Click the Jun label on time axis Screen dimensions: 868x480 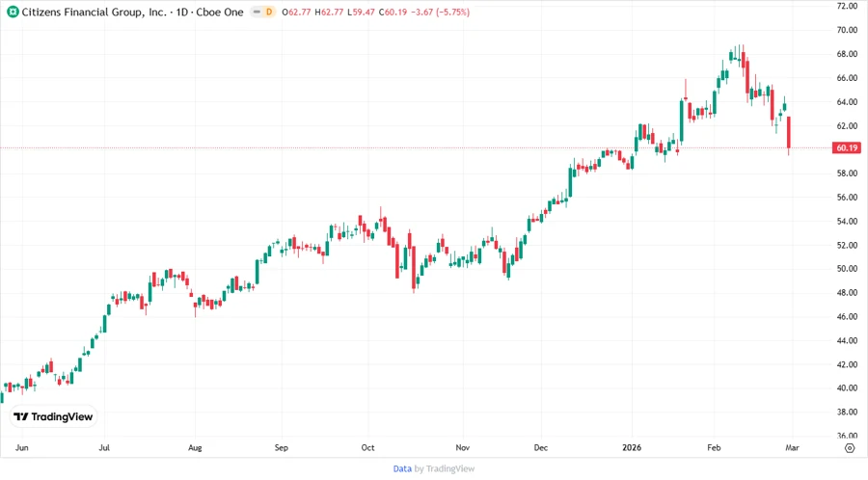click(23, 447)
